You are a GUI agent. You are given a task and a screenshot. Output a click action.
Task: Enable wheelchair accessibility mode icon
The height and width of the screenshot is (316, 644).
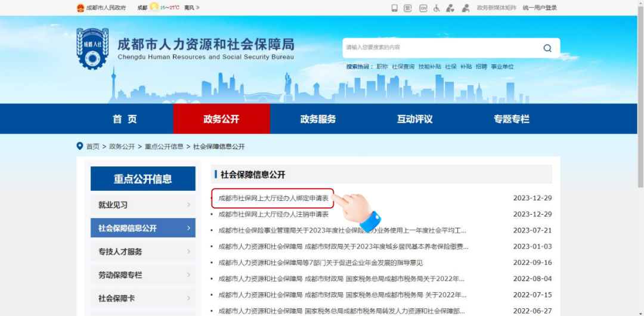tap(436, 8)
